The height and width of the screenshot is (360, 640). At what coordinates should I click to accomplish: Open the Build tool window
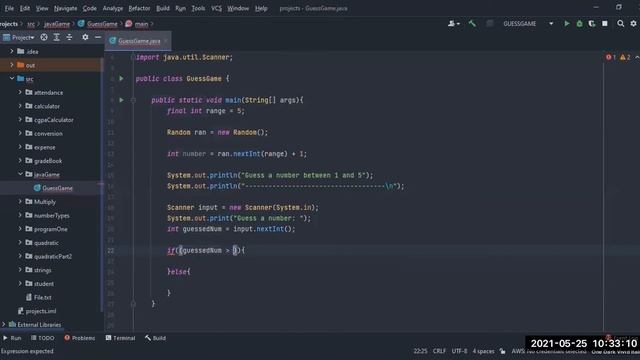pyautogui.click(x=155, y=338)
